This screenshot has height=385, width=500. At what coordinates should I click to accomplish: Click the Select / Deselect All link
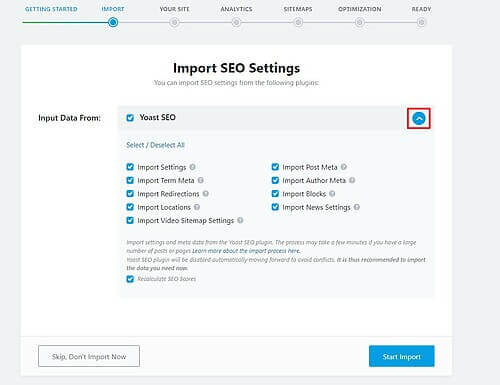click(x=155, y=145)
